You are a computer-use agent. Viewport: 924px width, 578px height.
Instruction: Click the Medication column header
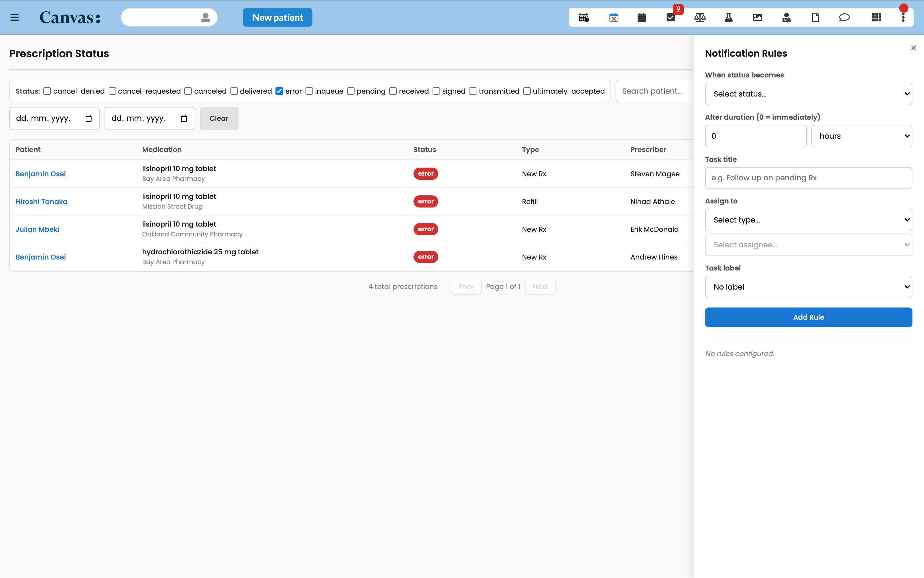(162, 149)
